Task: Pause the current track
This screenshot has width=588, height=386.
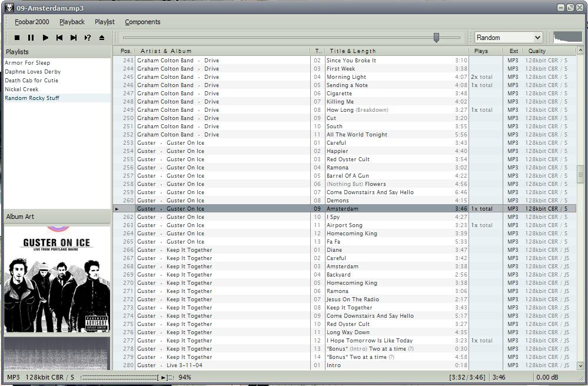Action: (31, 38)
